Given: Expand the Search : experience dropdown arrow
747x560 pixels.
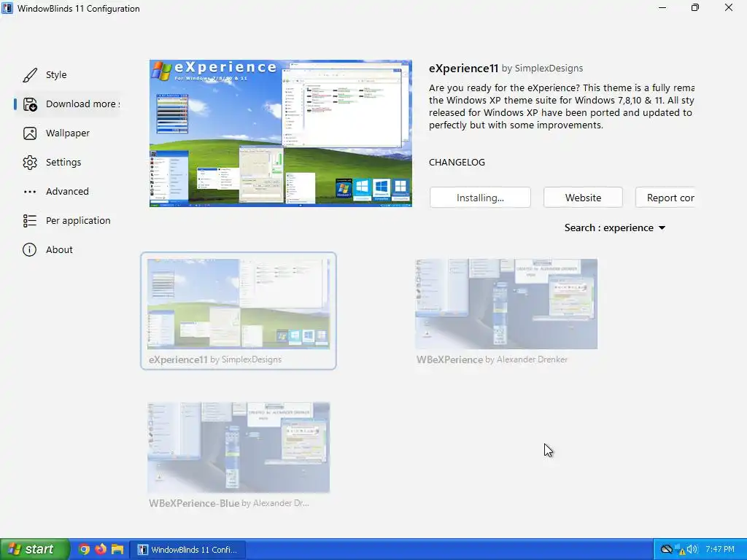Looking at the screenshot, I should tap(662, 228).
